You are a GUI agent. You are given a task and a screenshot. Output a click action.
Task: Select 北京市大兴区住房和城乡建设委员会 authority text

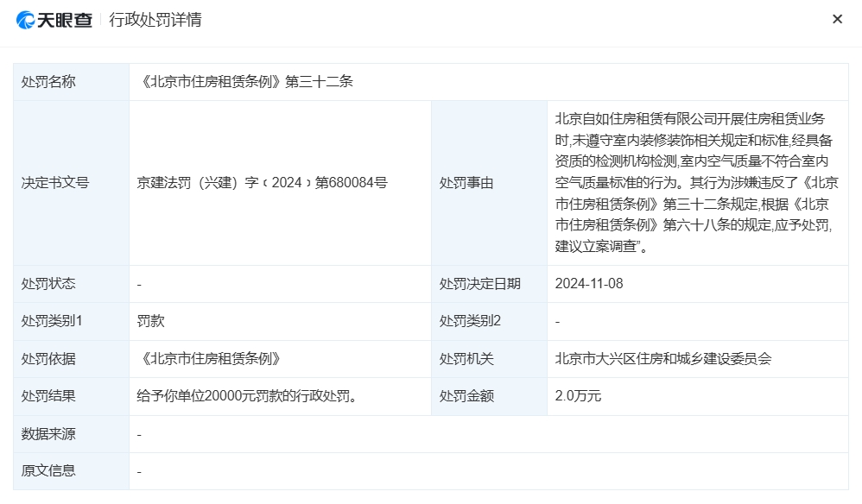[x=663, y=359]
